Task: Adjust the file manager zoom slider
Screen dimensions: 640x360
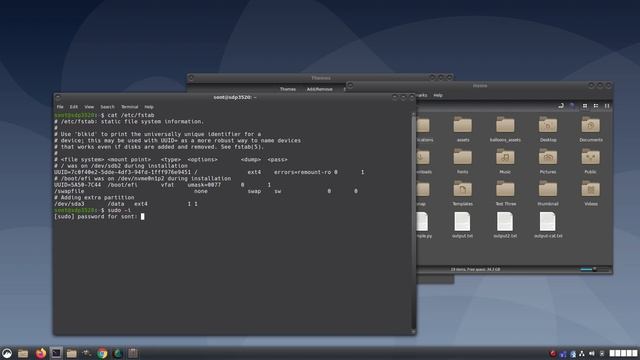Action: [x=594, y=269]
